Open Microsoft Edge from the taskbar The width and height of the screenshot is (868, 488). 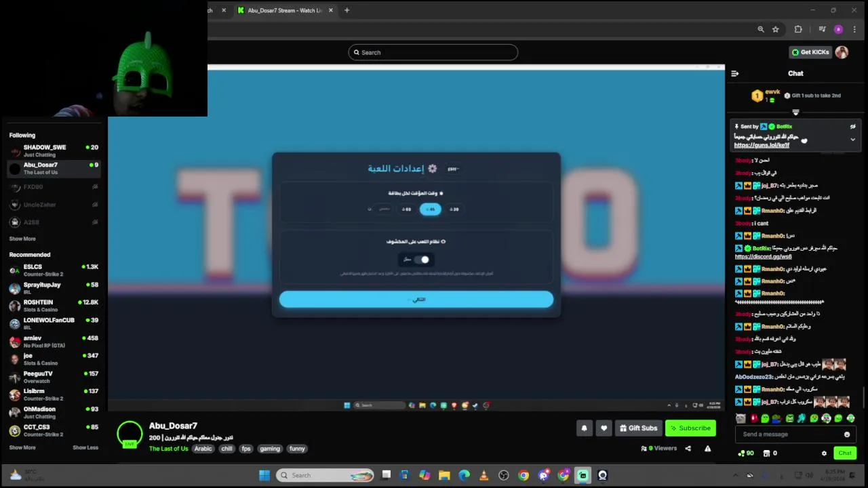click(464, 475)
